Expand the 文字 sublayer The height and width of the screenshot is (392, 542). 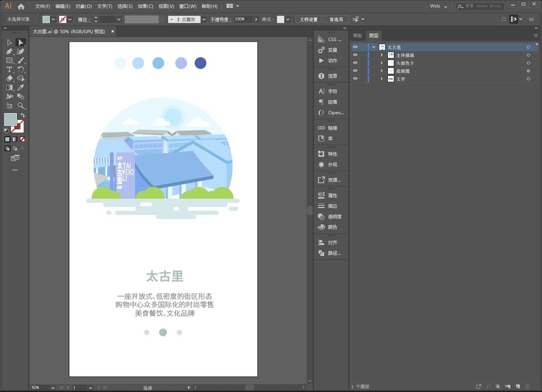(382, 79)
